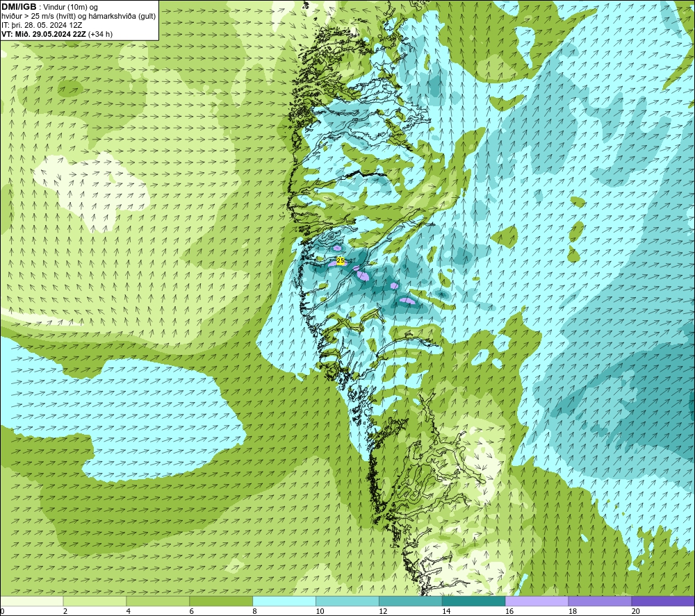Select the 18–20 m/s medium purple swatch
This screenshot has width=695, height=616.
(x=600, y=601)
